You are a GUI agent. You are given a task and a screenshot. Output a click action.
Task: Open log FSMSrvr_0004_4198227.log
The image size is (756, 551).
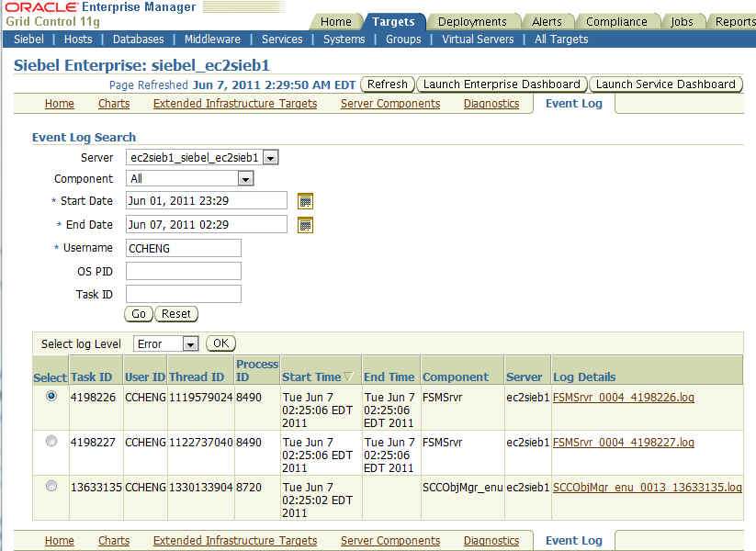624,443
